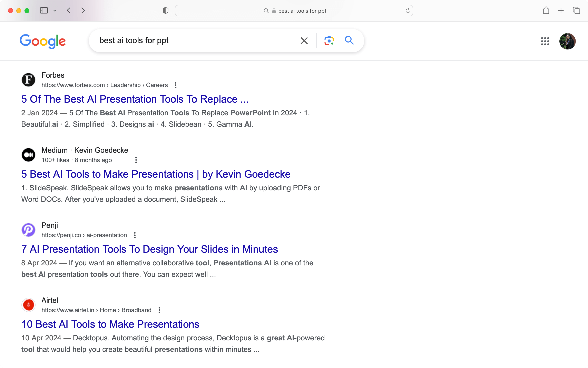The image size is (588, 368).
Task: Open the Kevin Goedecke article link
Action: (156, 174)
